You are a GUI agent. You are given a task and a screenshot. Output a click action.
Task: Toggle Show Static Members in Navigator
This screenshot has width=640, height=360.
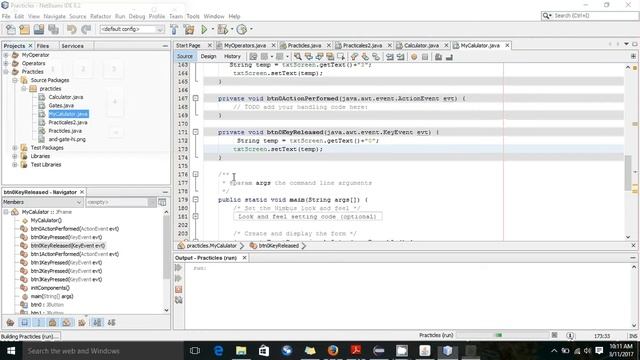(39, 322)
